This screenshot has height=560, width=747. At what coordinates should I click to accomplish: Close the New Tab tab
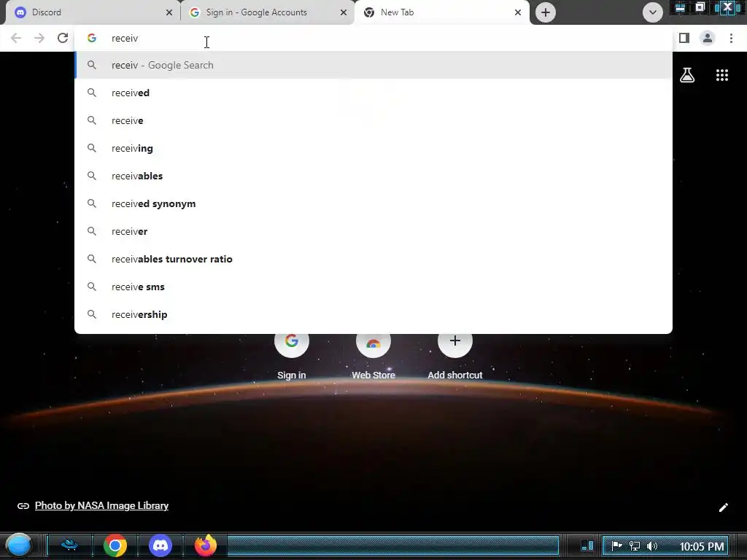(x=518, y=12)
